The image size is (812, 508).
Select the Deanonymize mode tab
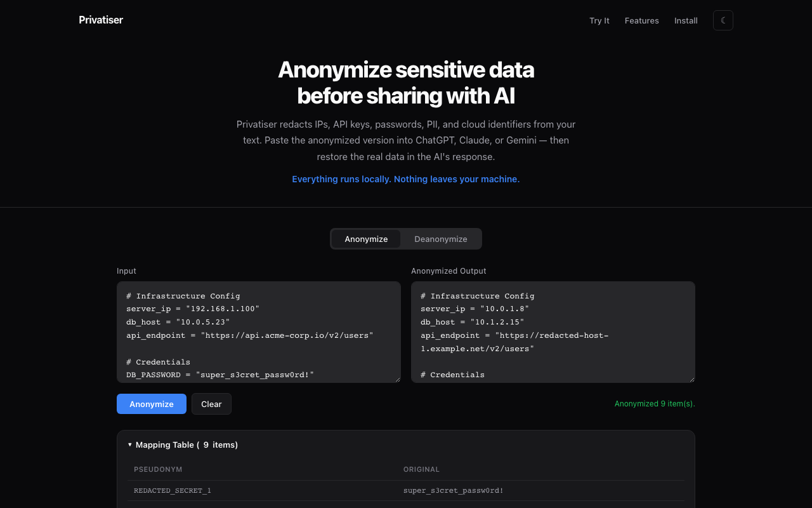coord(440,239)
